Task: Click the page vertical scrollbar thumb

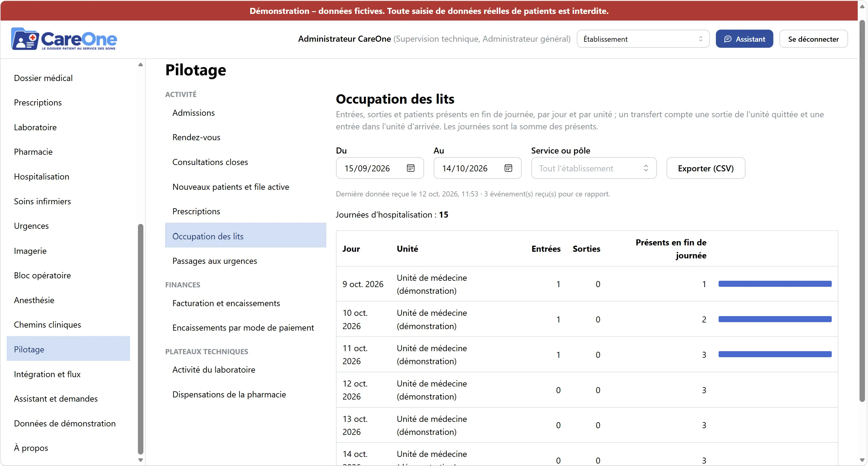Action: pos(862,211)
